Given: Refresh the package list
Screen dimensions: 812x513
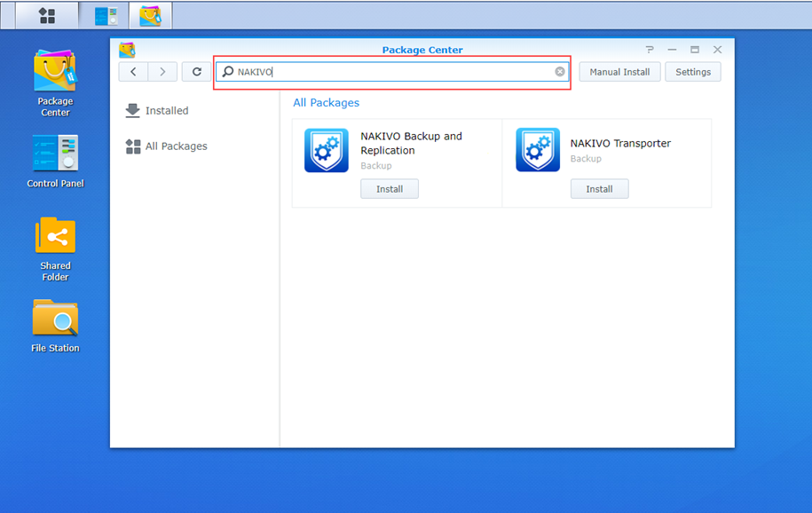Looking at the screenshot, I should pyautogui.click(x=197, y=72).
